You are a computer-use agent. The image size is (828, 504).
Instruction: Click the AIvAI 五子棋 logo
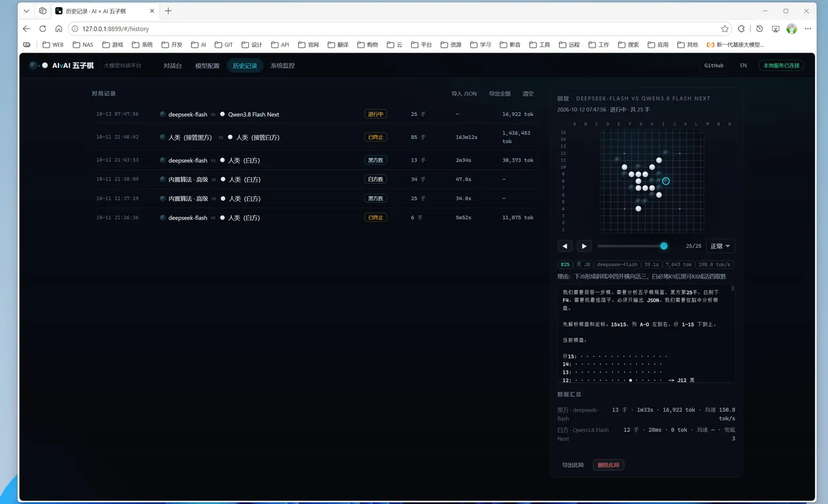[x=62, y=66]
